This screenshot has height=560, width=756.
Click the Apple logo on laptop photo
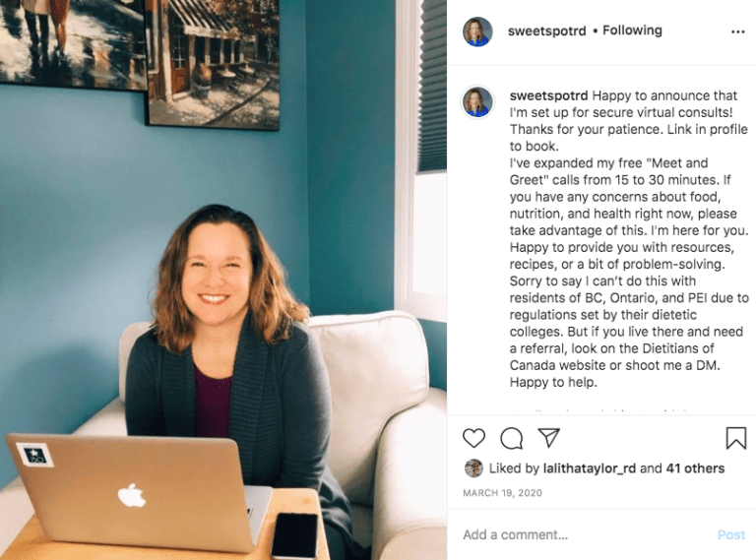[132, 495]
